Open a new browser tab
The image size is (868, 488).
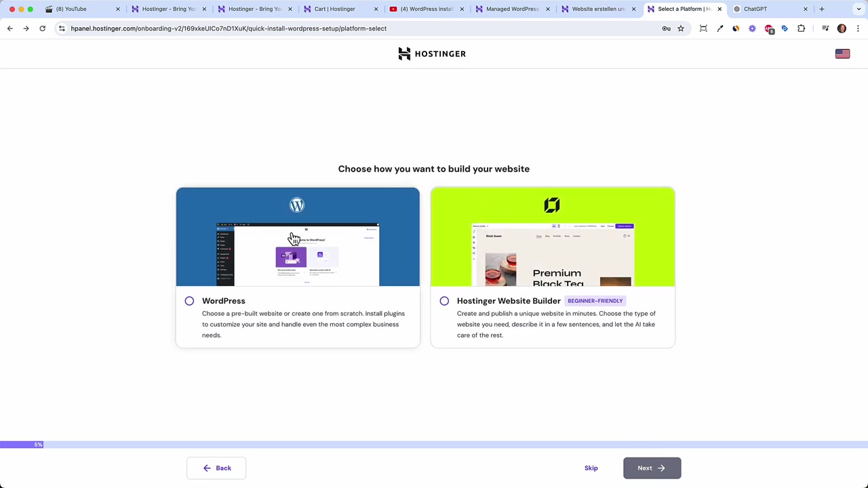[x=821, y=9]
